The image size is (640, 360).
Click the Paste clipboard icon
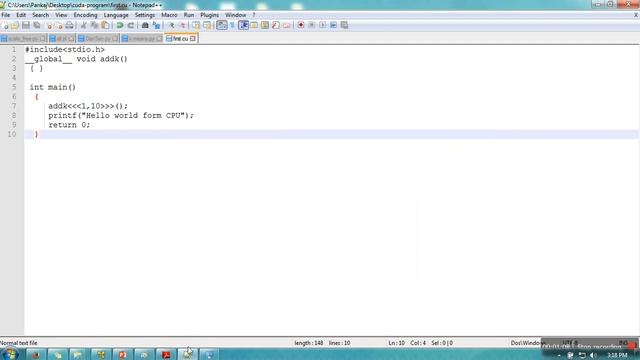[x=105, y=25]
